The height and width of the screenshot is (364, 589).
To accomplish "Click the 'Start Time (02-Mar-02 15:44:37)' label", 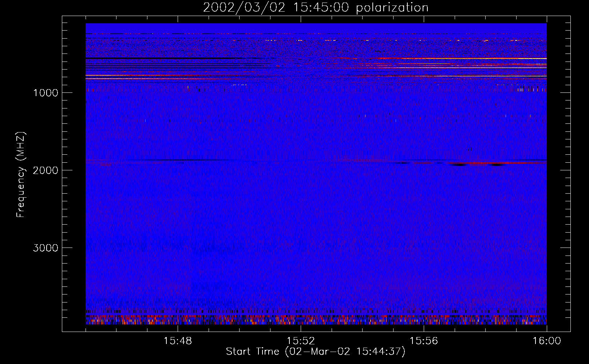I will pos(316,352).
